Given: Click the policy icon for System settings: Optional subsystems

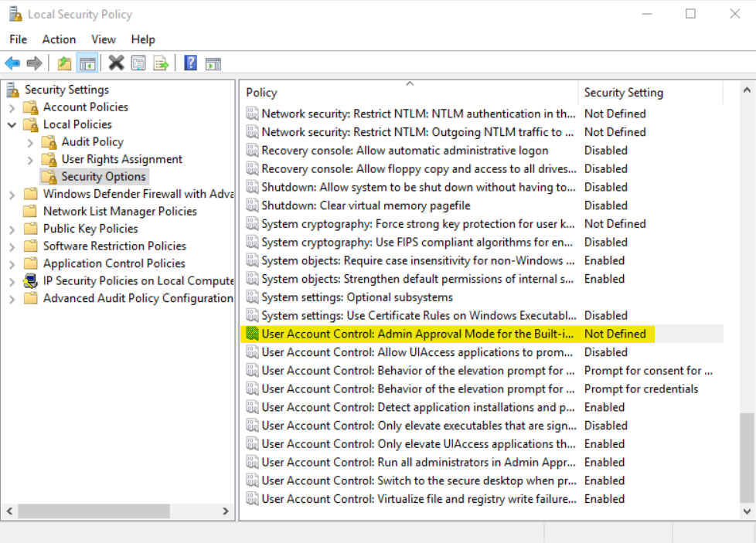Looking at the screenshot, I should tap(252, 297).
